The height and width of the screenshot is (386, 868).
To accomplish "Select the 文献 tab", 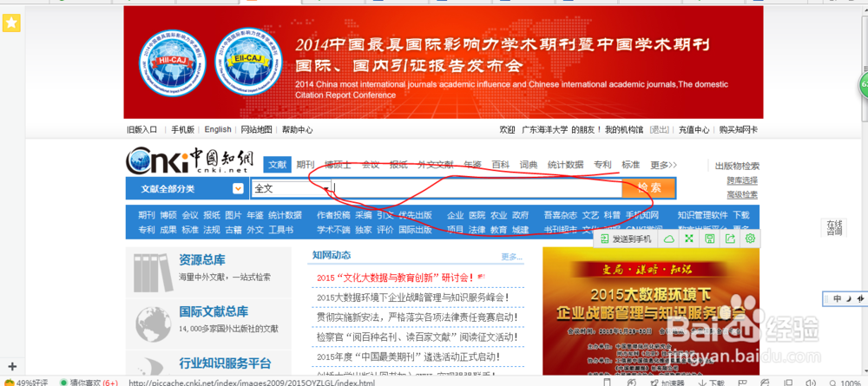I will coord(278,165).
